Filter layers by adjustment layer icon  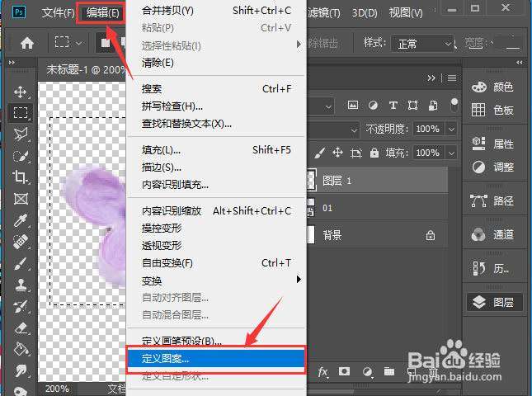pyautogui.click(x=373, y=106)
